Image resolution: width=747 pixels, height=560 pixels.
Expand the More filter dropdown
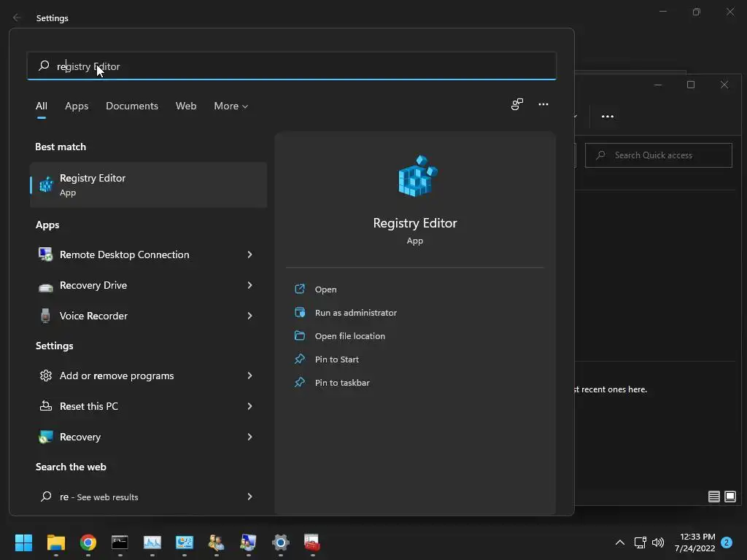231,106
